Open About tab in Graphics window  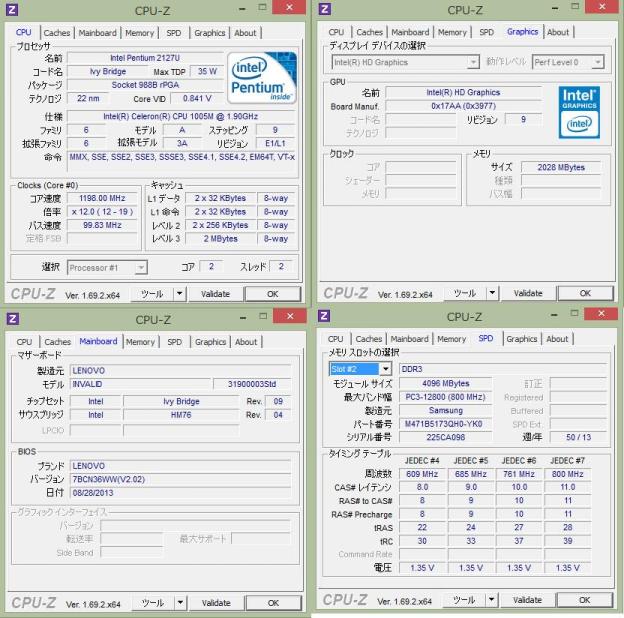click(558, 32)
